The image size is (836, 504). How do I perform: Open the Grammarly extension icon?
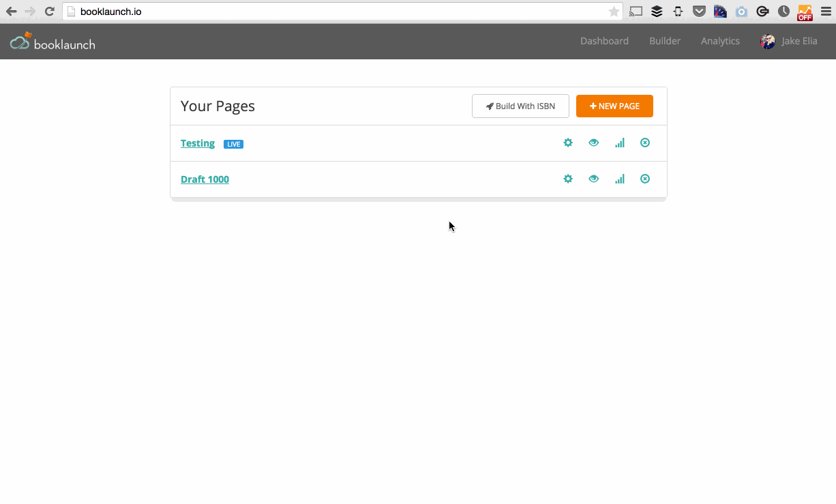(763, 12)
